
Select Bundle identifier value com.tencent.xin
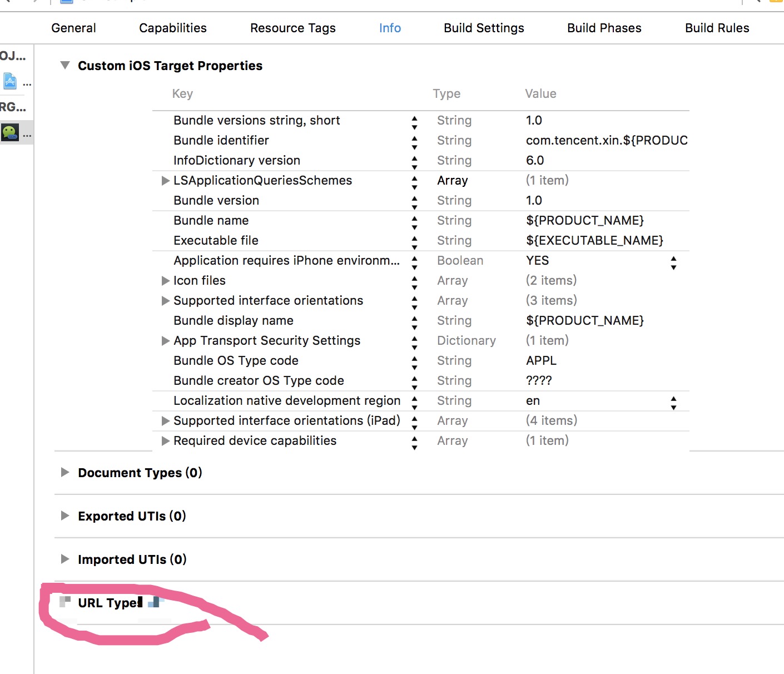(607, 140)
